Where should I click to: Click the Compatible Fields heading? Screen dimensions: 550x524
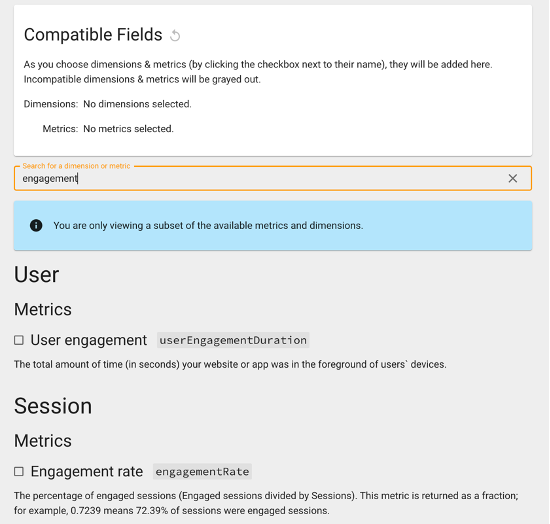pyautogui.click(x=93, y=35)
